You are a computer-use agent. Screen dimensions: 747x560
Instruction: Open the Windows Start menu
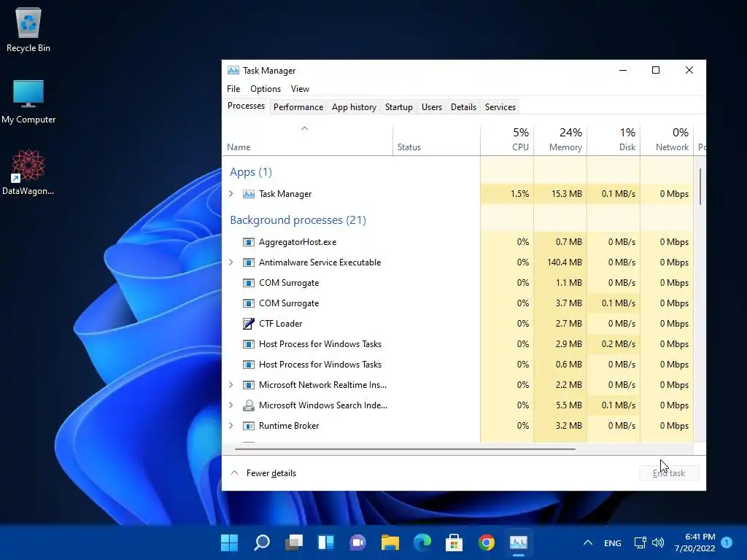click(x=229, y=542)
